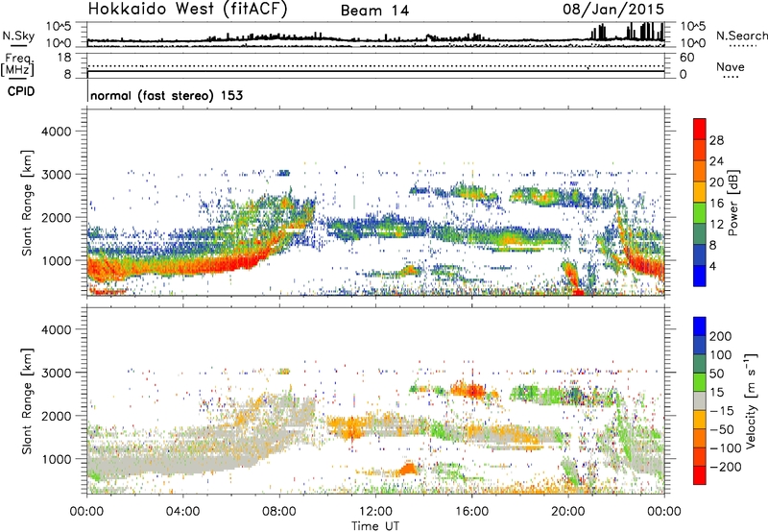Click the '12:00' time axis label
This screenshot has height=532, width=768.
(375, 512)
